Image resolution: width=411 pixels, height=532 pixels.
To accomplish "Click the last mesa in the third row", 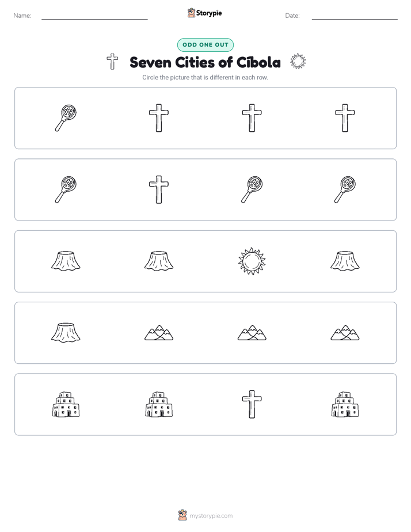I will tap(345, 261).
